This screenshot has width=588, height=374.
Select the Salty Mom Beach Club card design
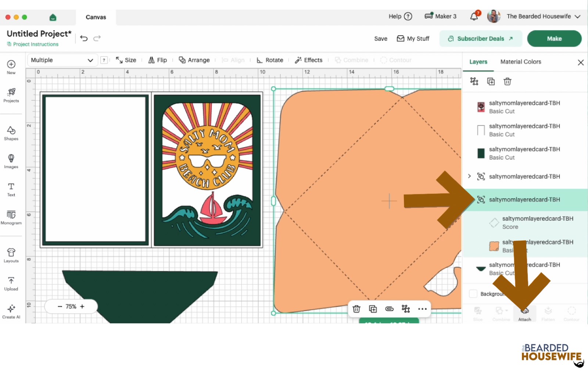[x=207, y=170]
